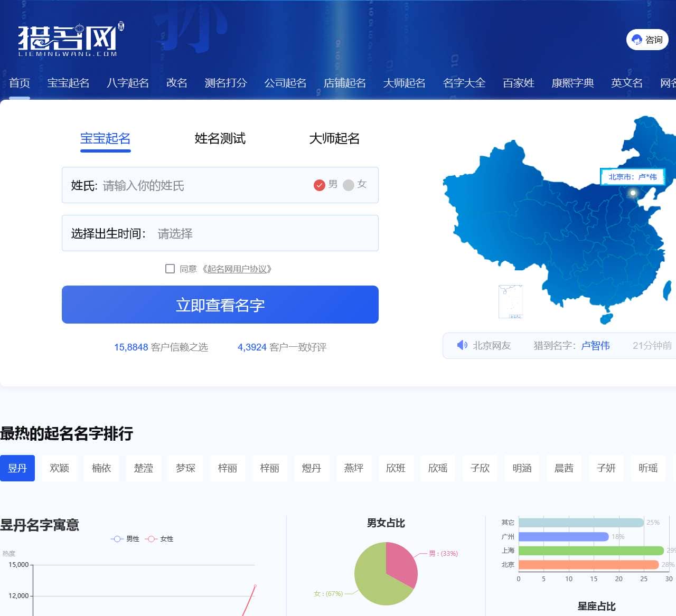Click the 南海诸岛 inset map
The height and width of the screenshot is (616, 676).
[510, 301]
